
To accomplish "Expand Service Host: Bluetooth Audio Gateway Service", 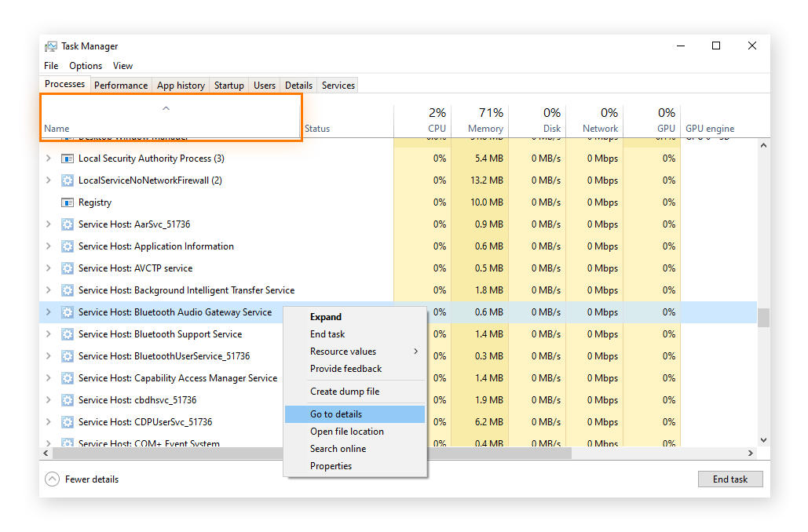I will [x=49, y=312].
